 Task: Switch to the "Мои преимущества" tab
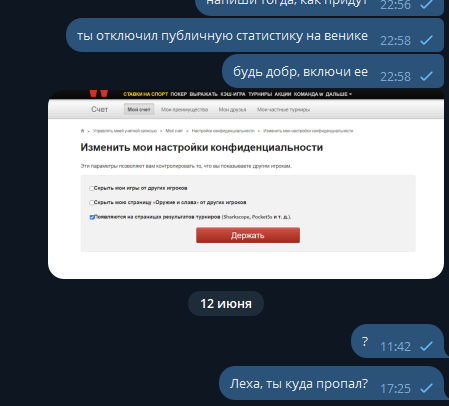point(184,110)
